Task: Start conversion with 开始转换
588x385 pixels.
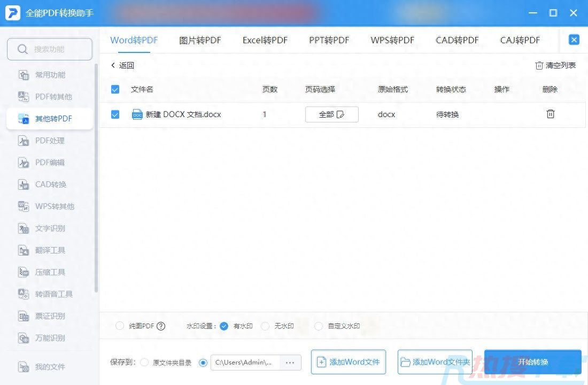Action: point(532,362)
